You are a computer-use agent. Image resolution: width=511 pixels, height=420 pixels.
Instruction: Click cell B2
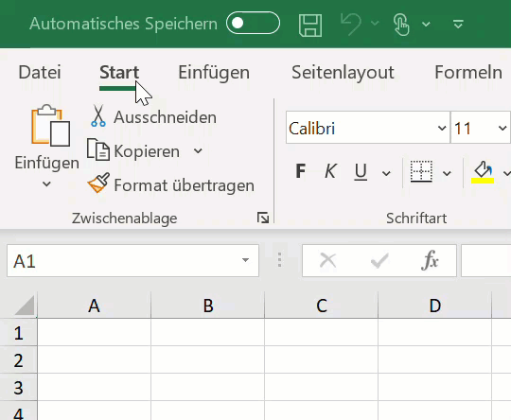208,359
